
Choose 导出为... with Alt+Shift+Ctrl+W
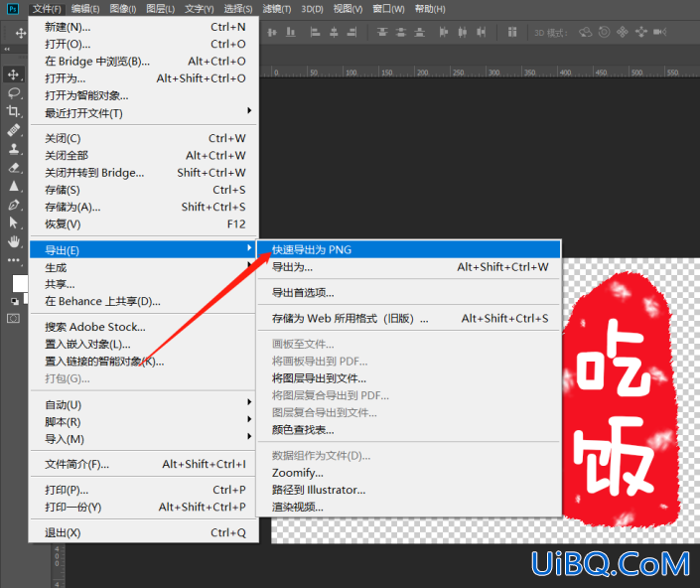tap(409, 267)
